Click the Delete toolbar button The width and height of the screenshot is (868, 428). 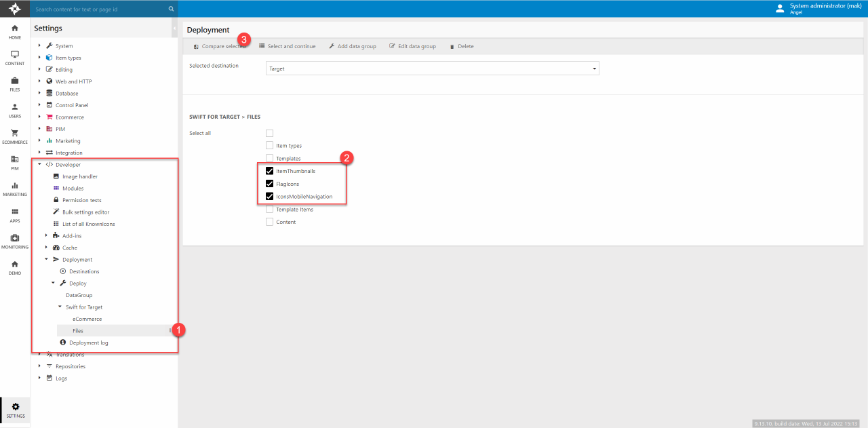tap(462, 46)
